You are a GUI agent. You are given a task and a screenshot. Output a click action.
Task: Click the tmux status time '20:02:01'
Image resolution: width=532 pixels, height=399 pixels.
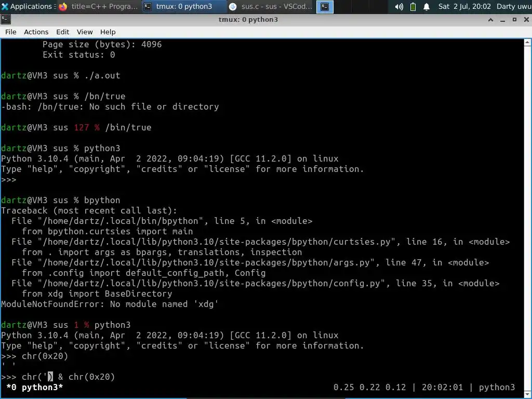pos(442,387)
